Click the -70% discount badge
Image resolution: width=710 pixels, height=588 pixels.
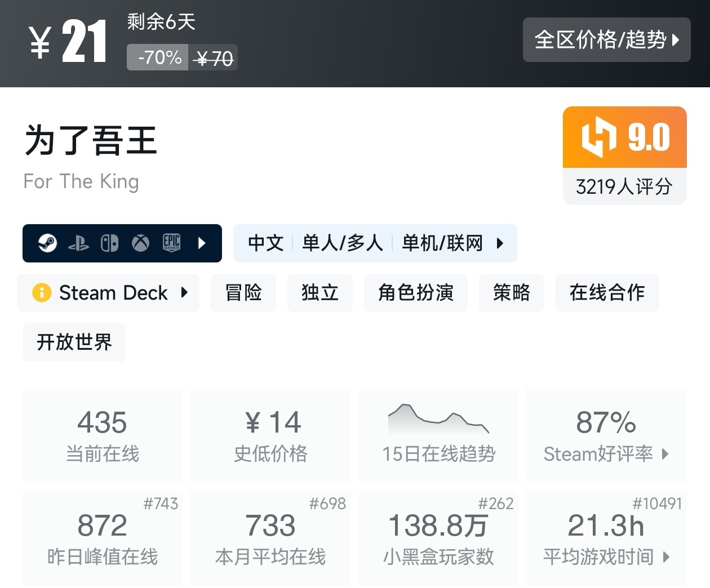tap(160, 57)
